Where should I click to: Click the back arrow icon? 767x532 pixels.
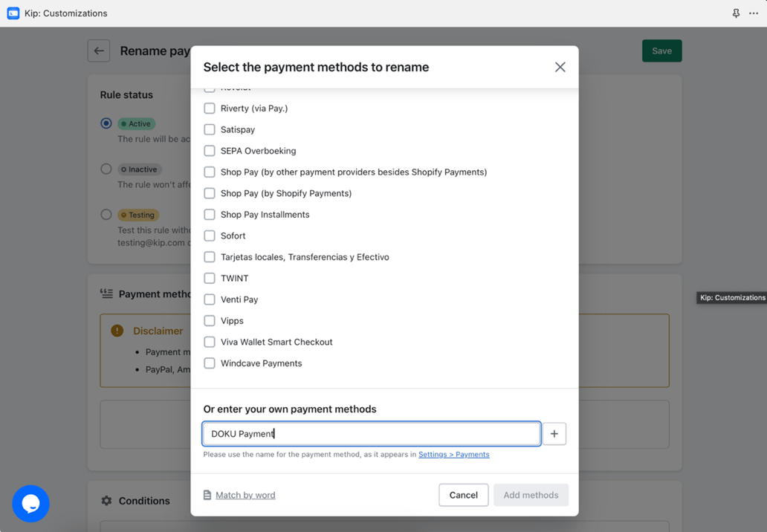click(x=99, y=51)
